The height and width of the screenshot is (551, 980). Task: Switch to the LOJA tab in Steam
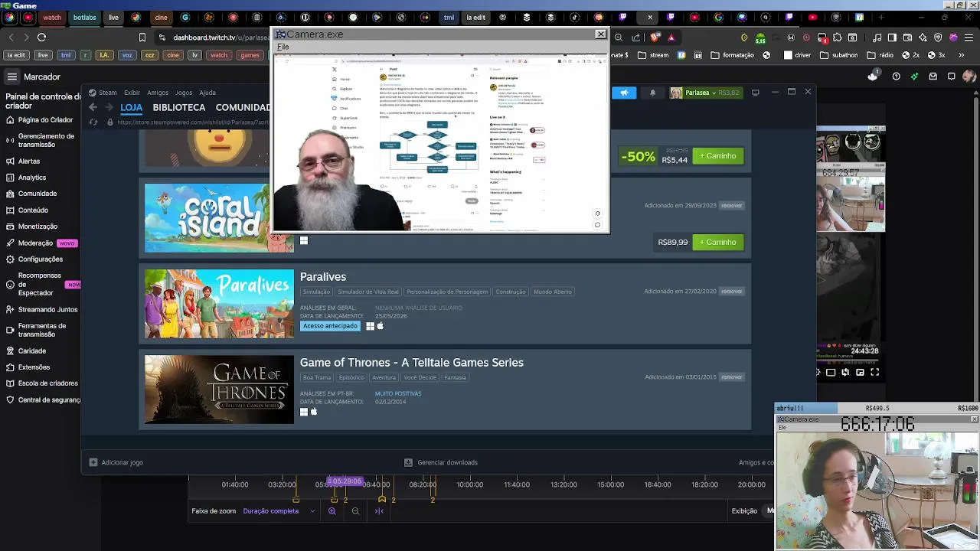point(131,108)
